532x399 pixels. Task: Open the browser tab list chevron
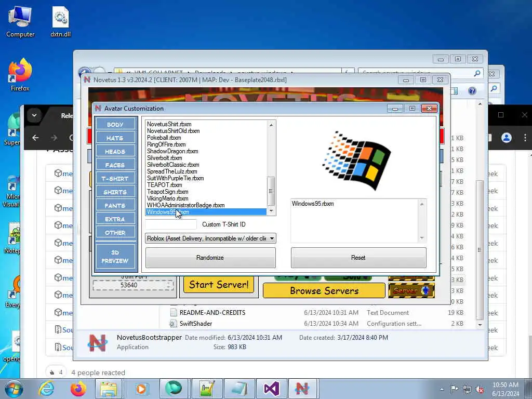tap(34, 115)
